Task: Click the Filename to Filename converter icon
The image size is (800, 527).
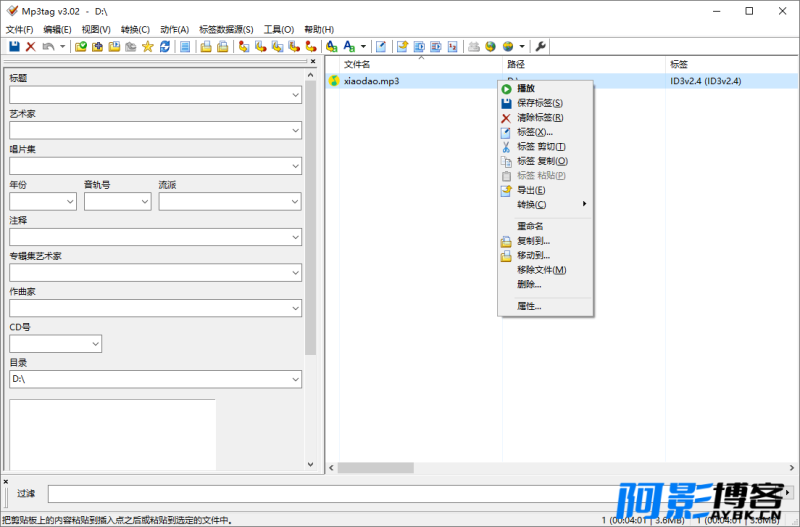Action: 277,46
